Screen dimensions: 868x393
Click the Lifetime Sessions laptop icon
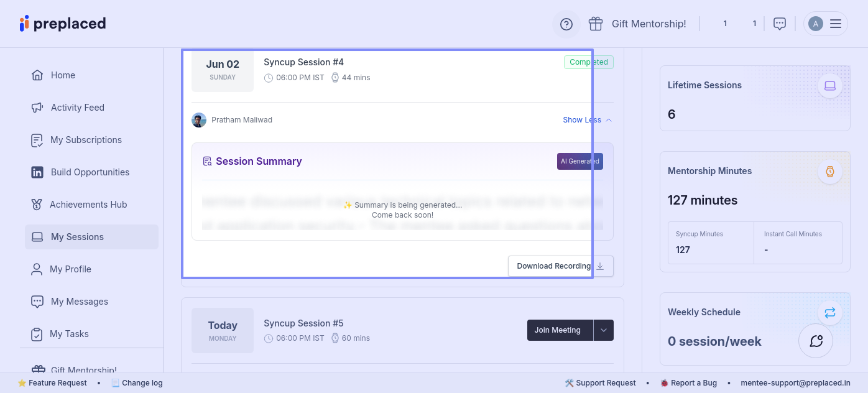pyautogui.click(x=830, y=86)
